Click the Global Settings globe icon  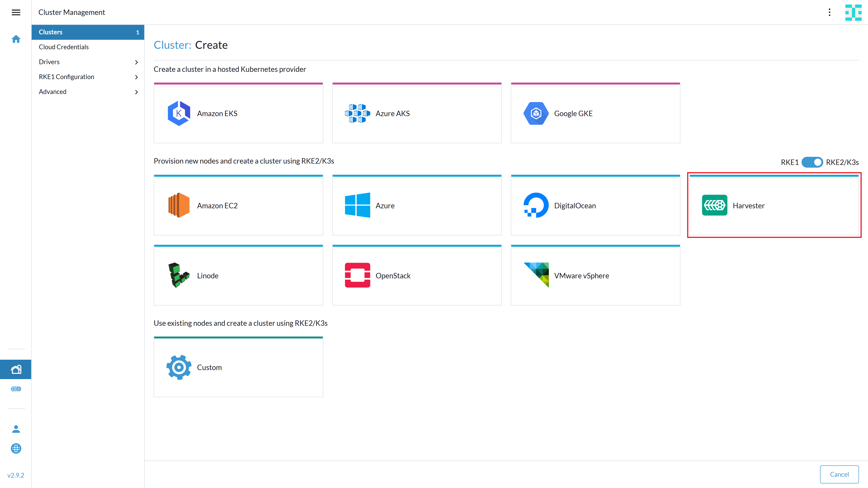(16, 448)
